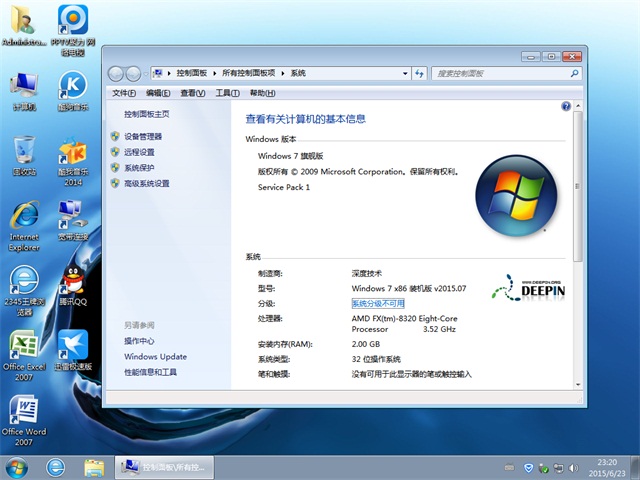Open 设备管理器 from the sidebar

(x=143, y=136)
